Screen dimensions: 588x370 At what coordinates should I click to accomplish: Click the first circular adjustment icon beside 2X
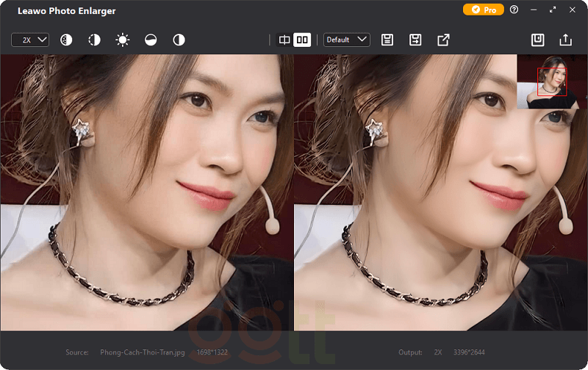pyautogui.click(x=66, y=40)
